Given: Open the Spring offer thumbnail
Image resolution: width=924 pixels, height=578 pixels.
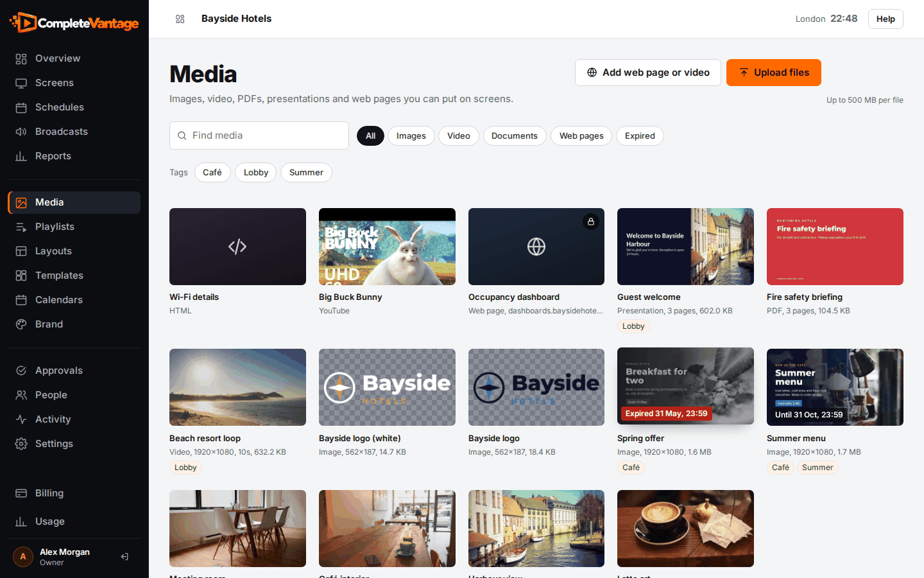Looking at the screenshot, I should coord(685,386).
